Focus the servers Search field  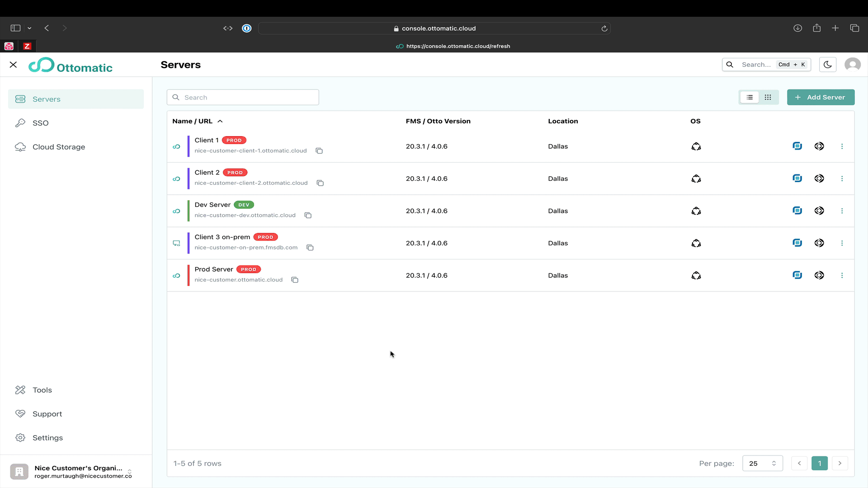coord(243,98)
